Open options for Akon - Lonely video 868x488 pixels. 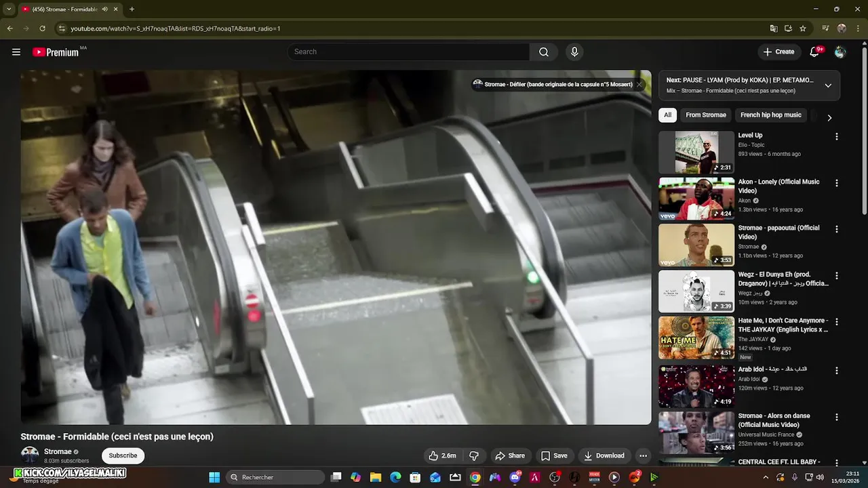coord(836,183)
